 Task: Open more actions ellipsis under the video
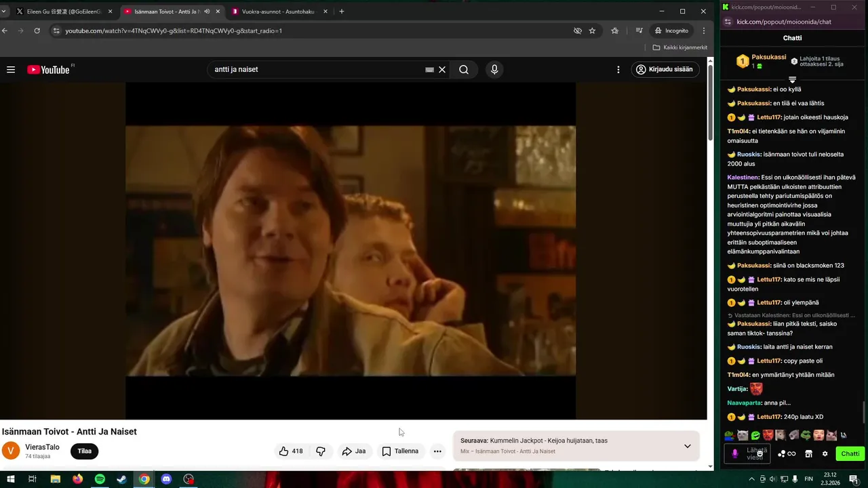[437, 451]
